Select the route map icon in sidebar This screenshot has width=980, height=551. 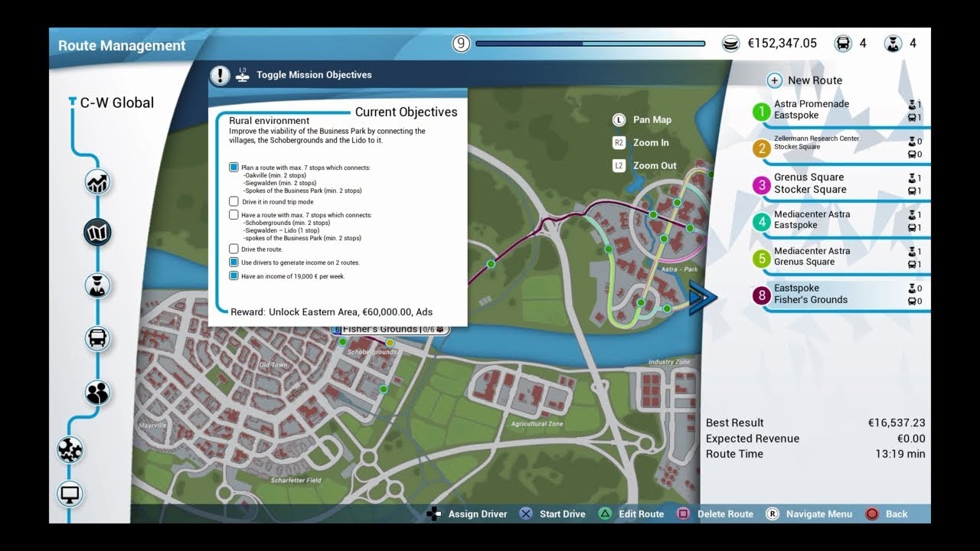point(98,232)
